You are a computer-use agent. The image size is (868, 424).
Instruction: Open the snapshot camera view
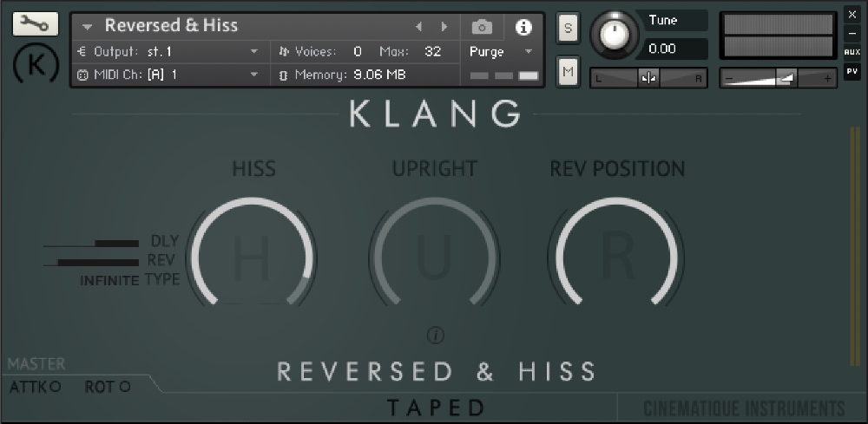tap(482, 27)
